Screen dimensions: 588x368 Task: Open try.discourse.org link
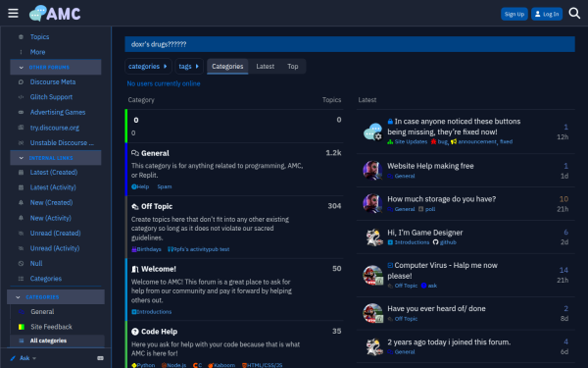click(x=55, y=128)
